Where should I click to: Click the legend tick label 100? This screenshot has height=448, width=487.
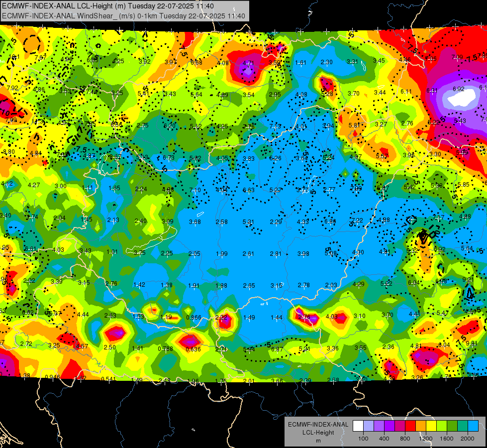click(x=363, y=439)
